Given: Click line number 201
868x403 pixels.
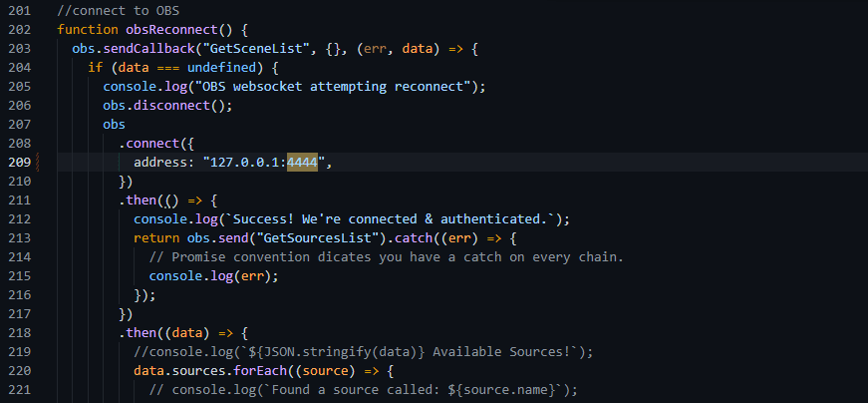Looking at the screenshot, I should pyautogui.click(x=21, y=10).
